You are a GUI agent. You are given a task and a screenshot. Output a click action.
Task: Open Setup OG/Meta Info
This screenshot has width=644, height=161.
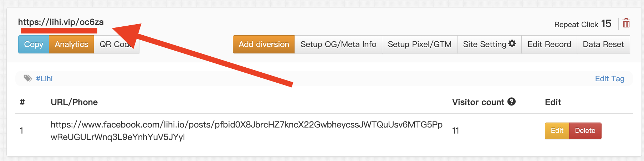pos(338,45)
